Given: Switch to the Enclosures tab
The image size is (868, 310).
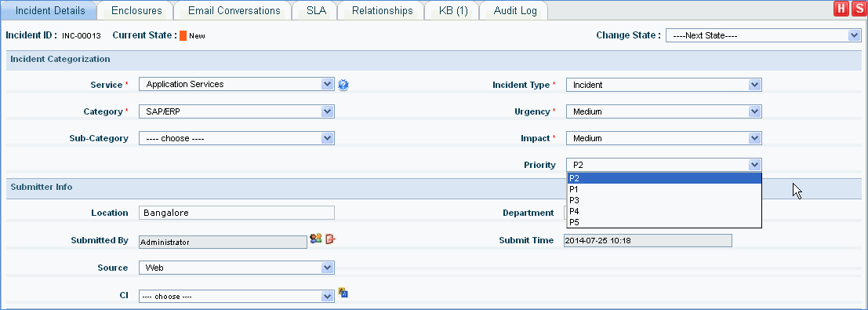Looking at the screenshot, I should pyautogui.click(x=136, y=10).
